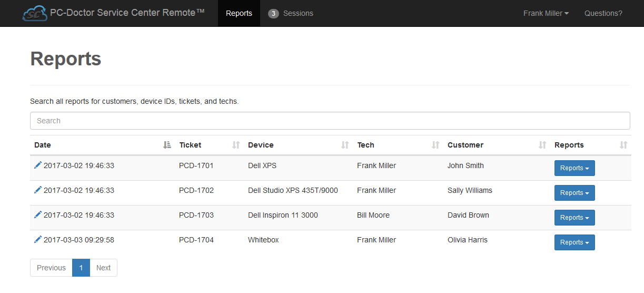Click ticket cell PCD-1701
644x293 pixels.
tap(196, 165)
